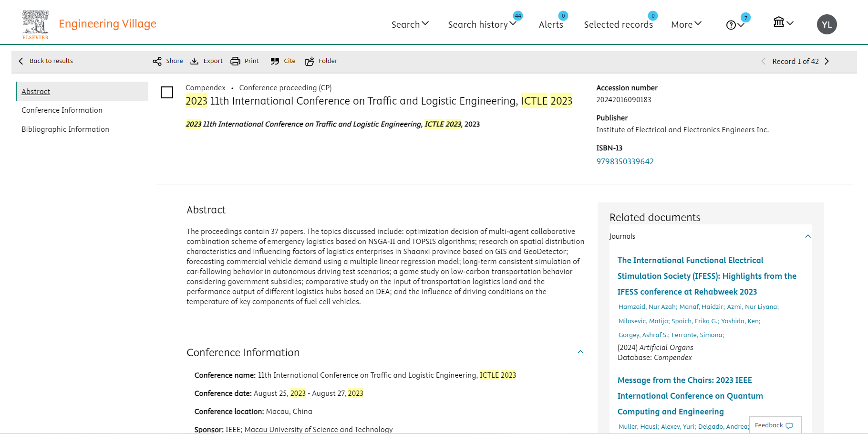
Task: Jump to Bibliographic Information in sidebar
Action: pos(65,129)
